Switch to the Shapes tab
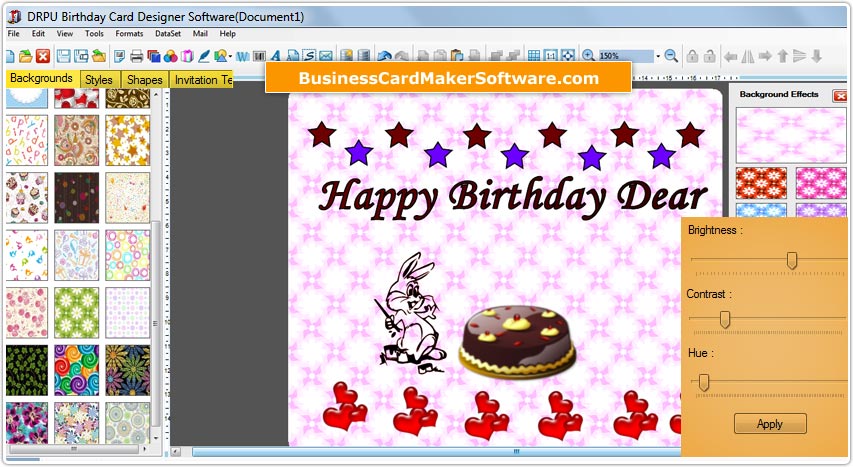 145,79
